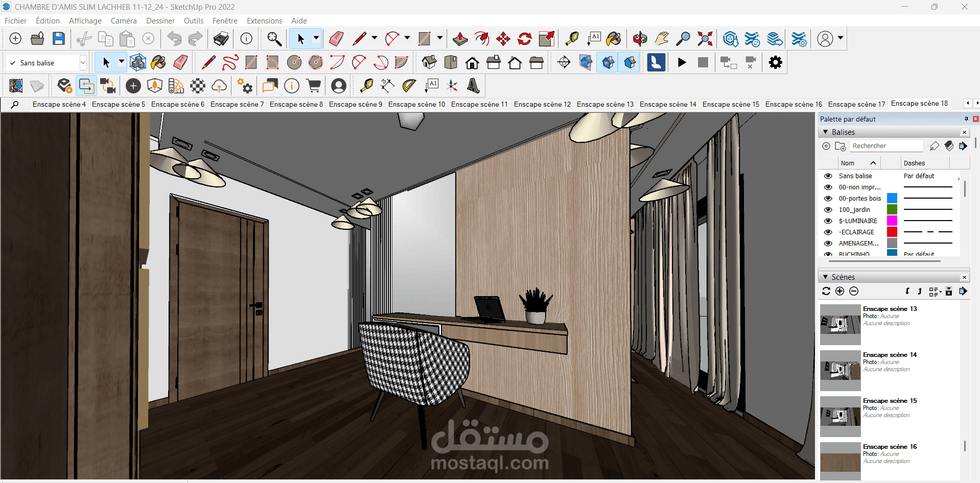Viewport: 980px width, 483px height.
Task: Activate the Pan hand tool
Action: click(x=661, y=39)
